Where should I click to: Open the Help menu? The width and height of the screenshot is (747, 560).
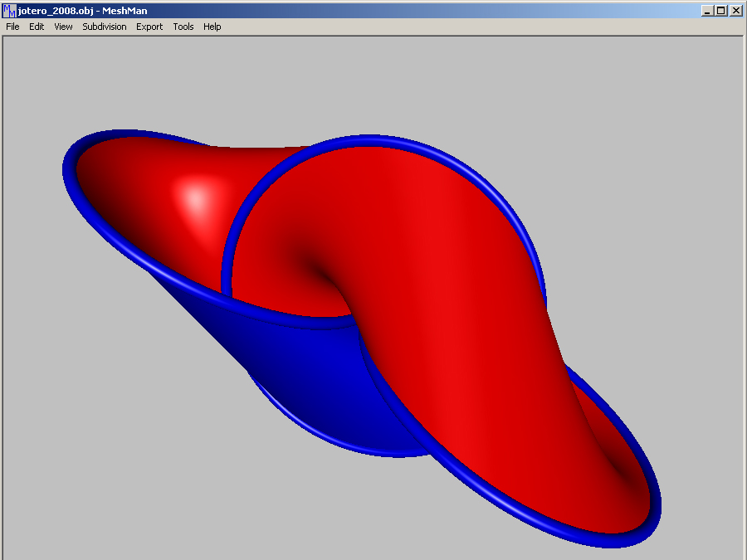pos(212,27)
